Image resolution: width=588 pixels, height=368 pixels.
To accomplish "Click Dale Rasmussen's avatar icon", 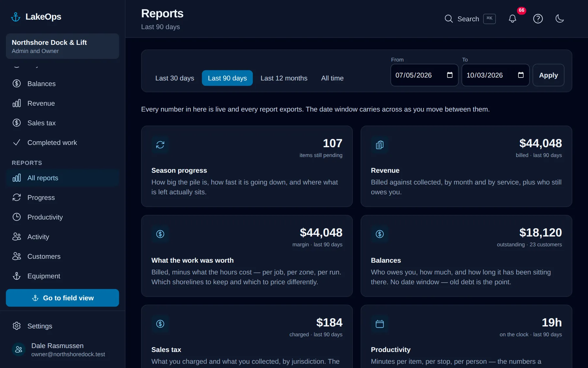I will tap(19, 349).
